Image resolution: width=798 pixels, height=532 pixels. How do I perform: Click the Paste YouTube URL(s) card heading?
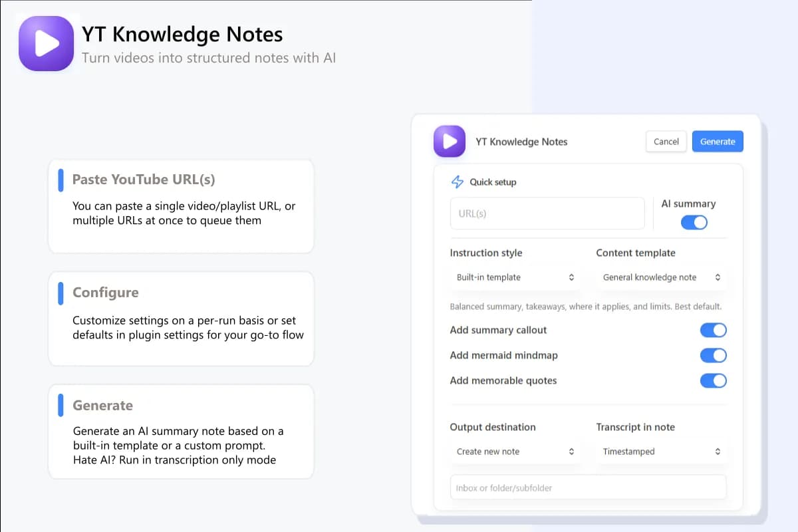(144, 180)
